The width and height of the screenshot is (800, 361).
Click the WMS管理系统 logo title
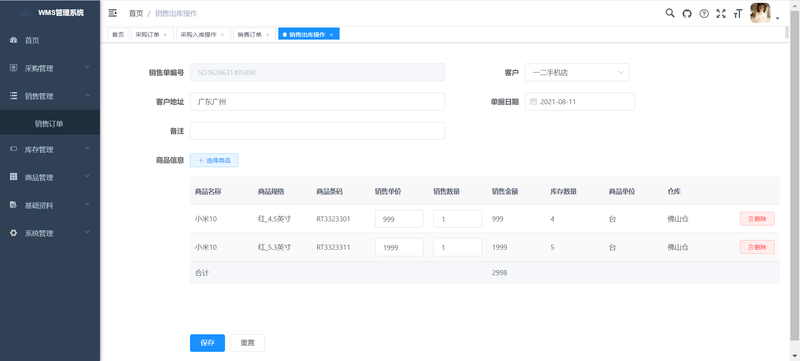coord(61,13)
